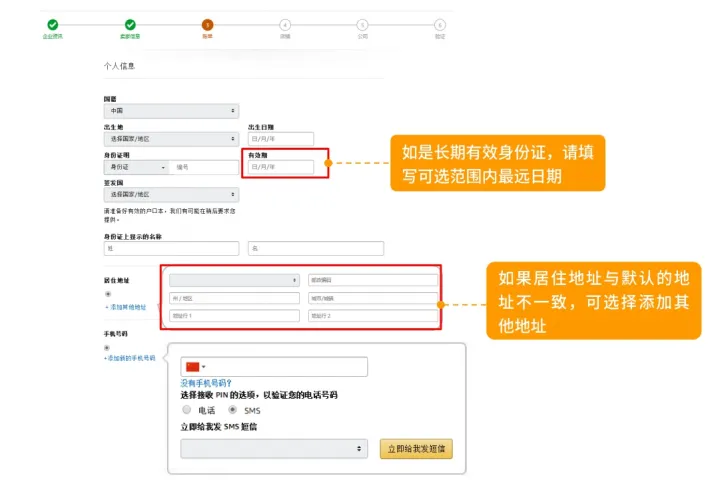Click the 立即给我发短信 button
Image resolution: width=720 pixels, height=482 pixels.
click(416, 449)
